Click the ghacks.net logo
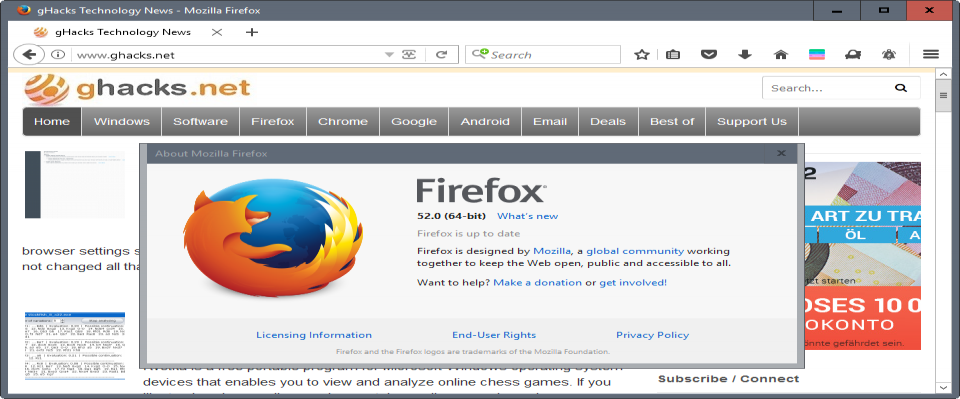The image size is (960, 399). point(138,89)
